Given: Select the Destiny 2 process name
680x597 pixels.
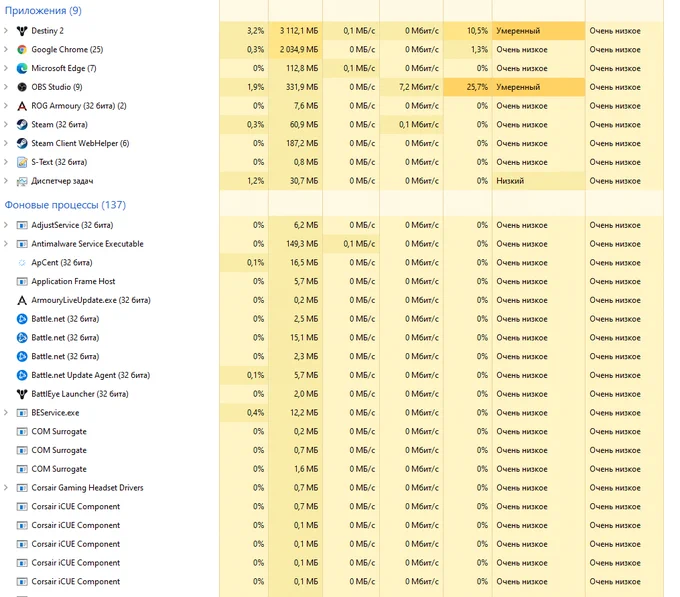Looking at the screenshot, I should 47,31.
